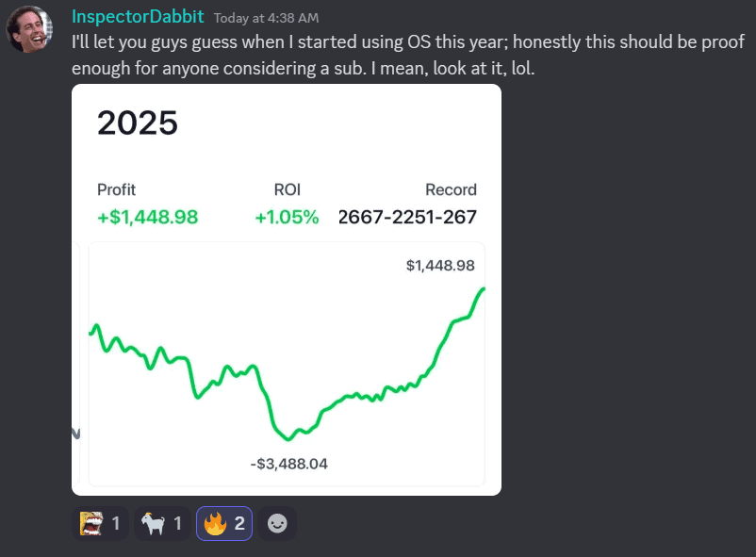The image size is (756, 557).
Task: Click the "Record" label in the attachment
Action: coord(451,189)
